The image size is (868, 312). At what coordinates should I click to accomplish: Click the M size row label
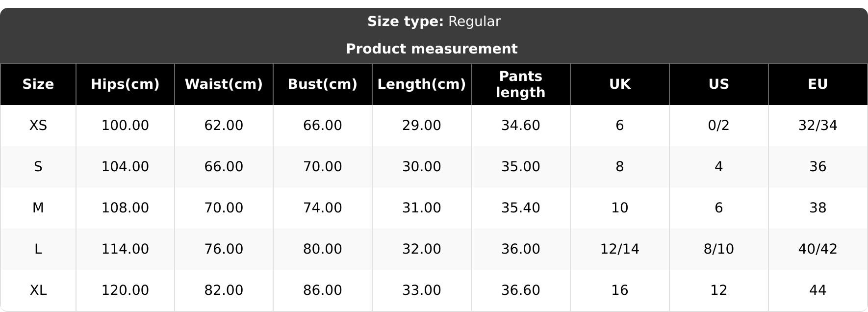point(38,208)
